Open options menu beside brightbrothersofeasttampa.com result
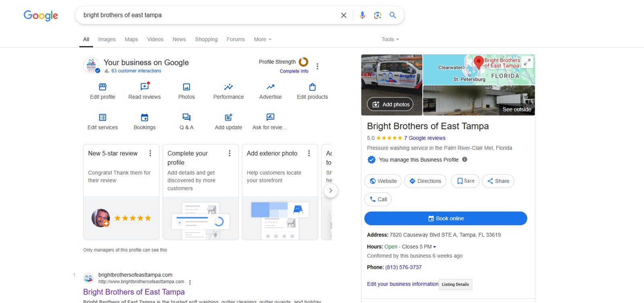The image size is (644, 303). (190, 282)
